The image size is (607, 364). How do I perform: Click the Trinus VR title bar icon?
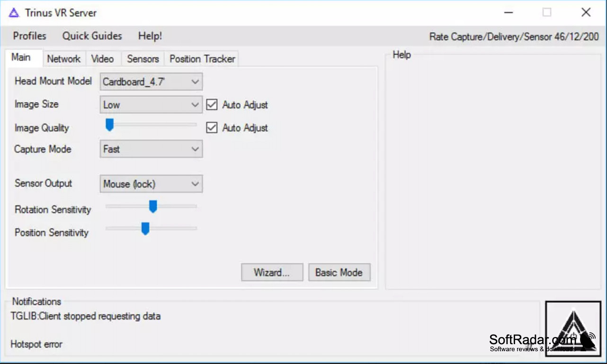point(14,13)
